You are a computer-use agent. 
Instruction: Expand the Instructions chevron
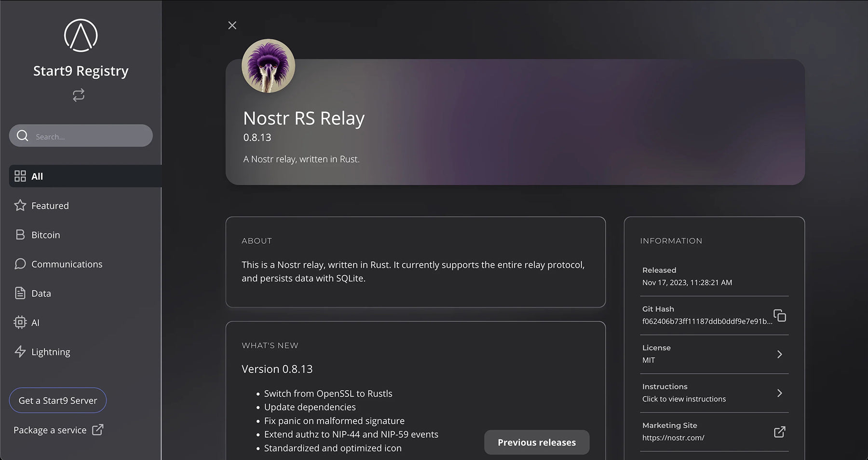point(779,393)
